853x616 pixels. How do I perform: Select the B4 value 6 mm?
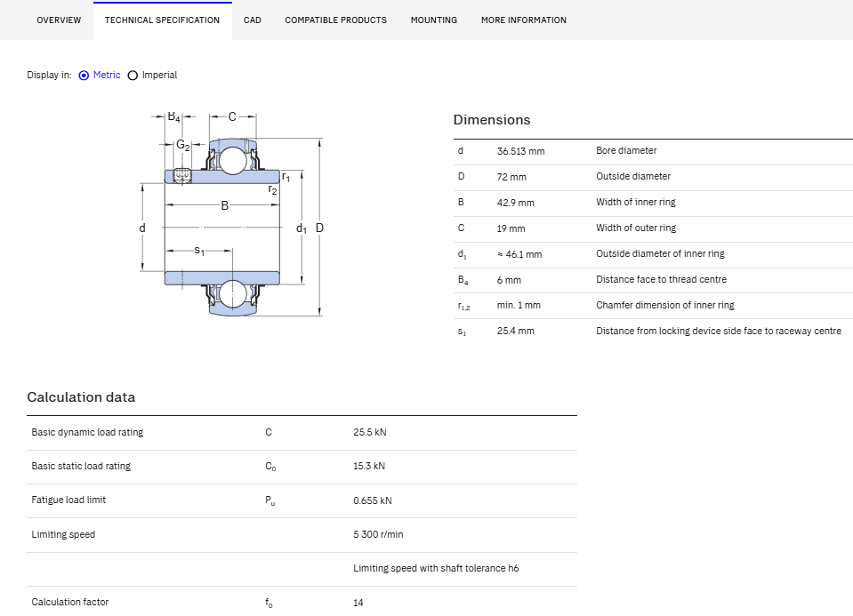(509, 280)
